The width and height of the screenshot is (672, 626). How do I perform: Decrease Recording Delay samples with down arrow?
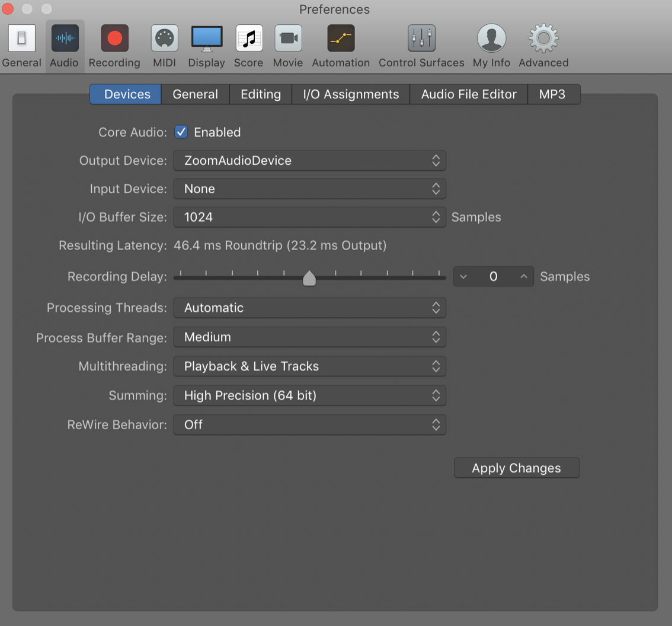[x=463, y=277]
